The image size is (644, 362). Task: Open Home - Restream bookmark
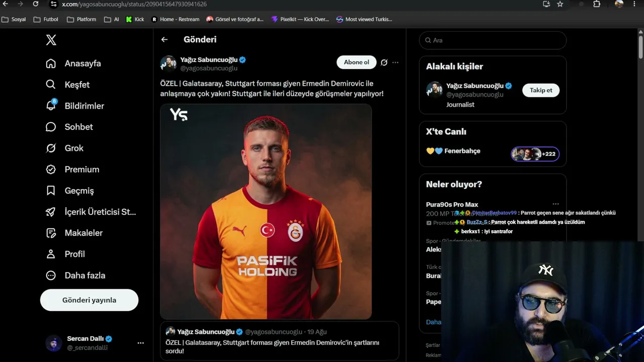coord(175,20)
